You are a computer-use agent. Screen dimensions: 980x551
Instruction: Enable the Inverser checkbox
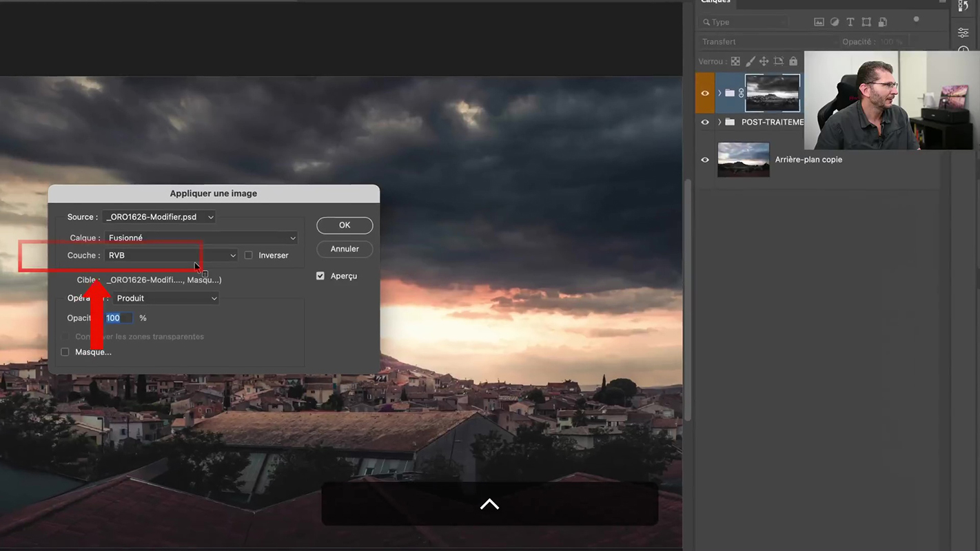(x=249, y=256)
